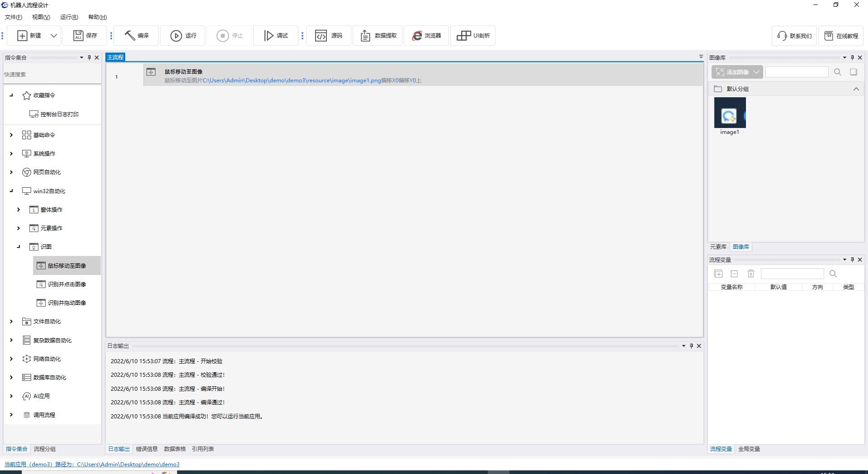Click the current application path link
The width and height of the screenshot is (868, 474).
click(x=92, y=465)
